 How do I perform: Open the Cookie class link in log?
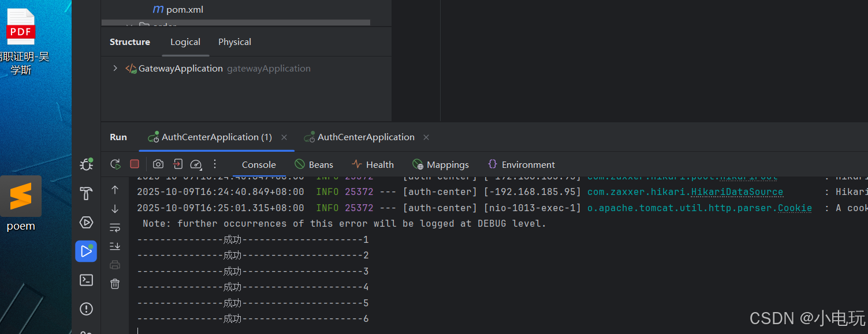click(795, 208)
